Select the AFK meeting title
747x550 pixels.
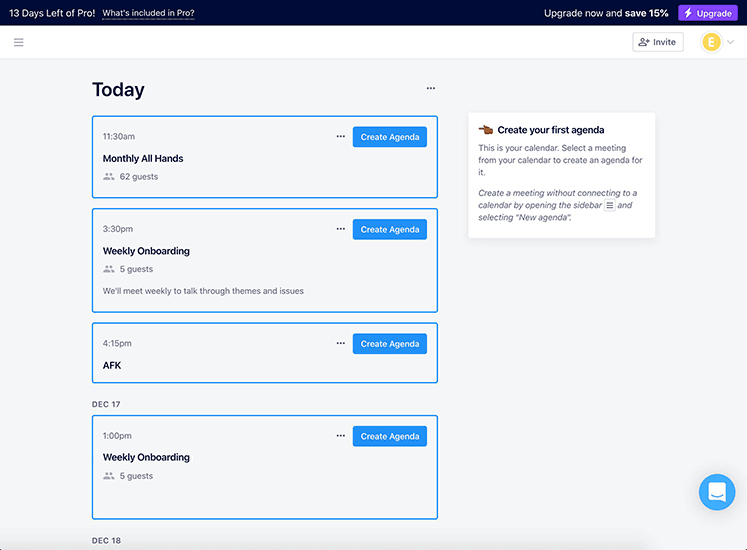point(112,365)
